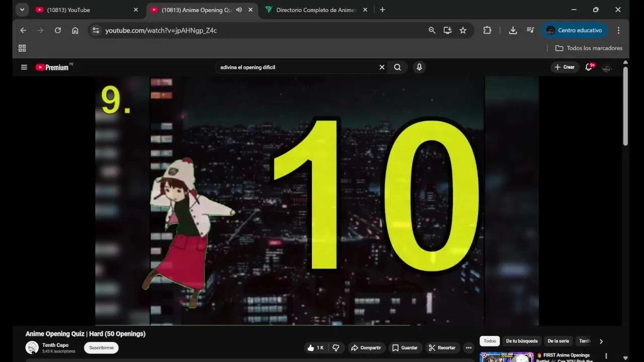Image resolution: width=644 pixels, height=362 pixels.
Task: Open the FIRST Anime Openings video thumbnail
Action: [507, 357]
